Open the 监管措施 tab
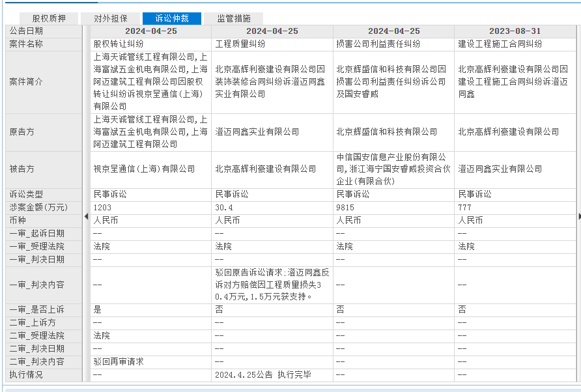 (233, 18)
